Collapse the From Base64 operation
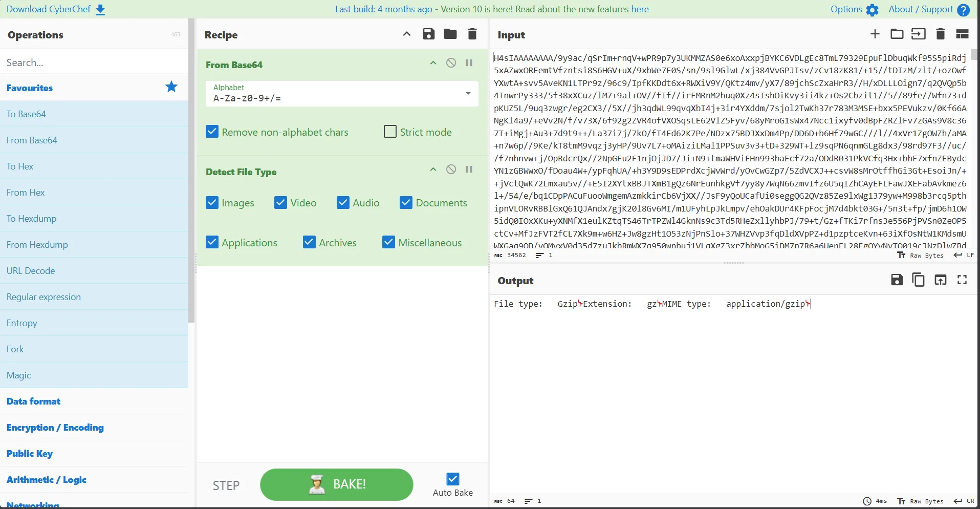 point(432,63)
